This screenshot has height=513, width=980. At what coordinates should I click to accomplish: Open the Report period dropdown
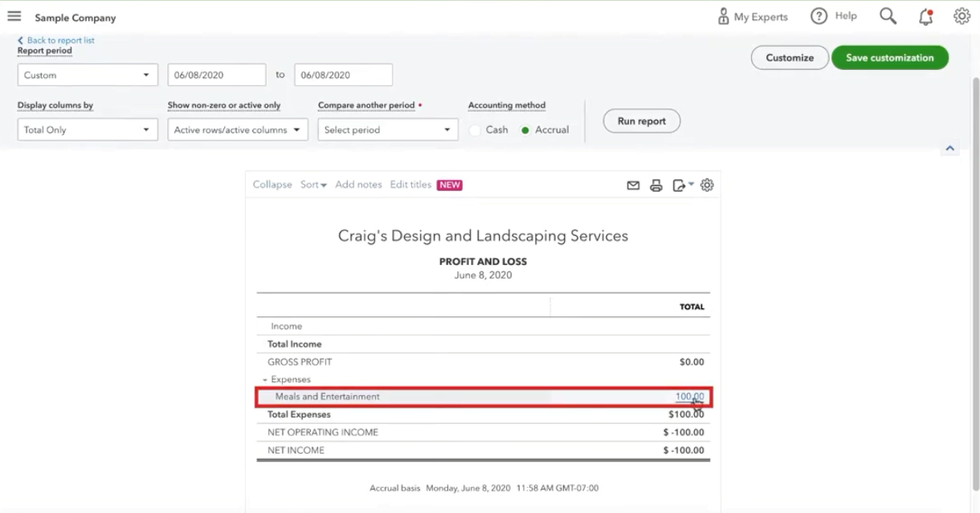point(88,75)
